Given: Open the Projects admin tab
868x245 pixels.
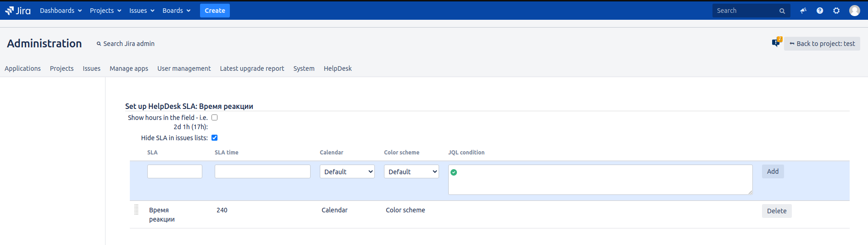Looking at the screenshot, I should pyautogui.click(x=61, y=68).
